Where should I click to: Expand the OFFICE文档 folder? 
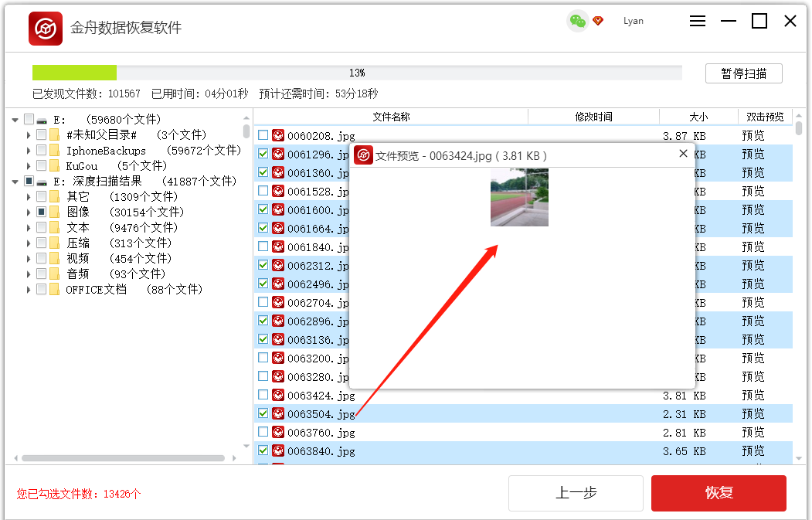click(x=29, y=290)
